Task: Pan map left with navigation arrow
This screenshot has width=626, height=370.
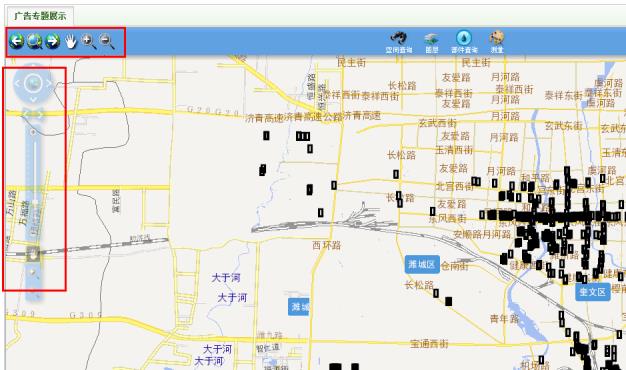Action: (x=18, y=83)
